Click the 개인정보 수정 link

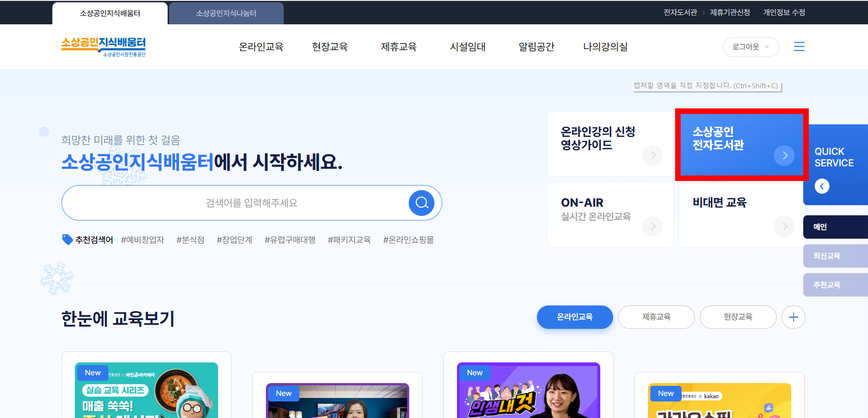click(783, 12)
